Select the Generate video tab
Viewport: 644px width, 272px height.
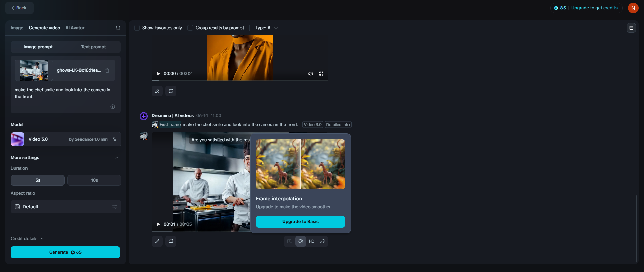(45, 28)
